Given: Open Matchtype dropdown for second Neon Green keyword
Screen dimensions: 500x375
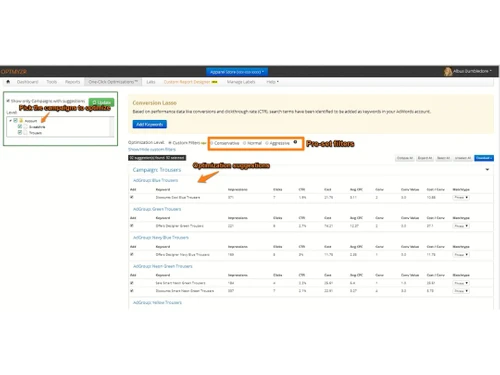Looking at the screenshot, I should coord(461,291).
